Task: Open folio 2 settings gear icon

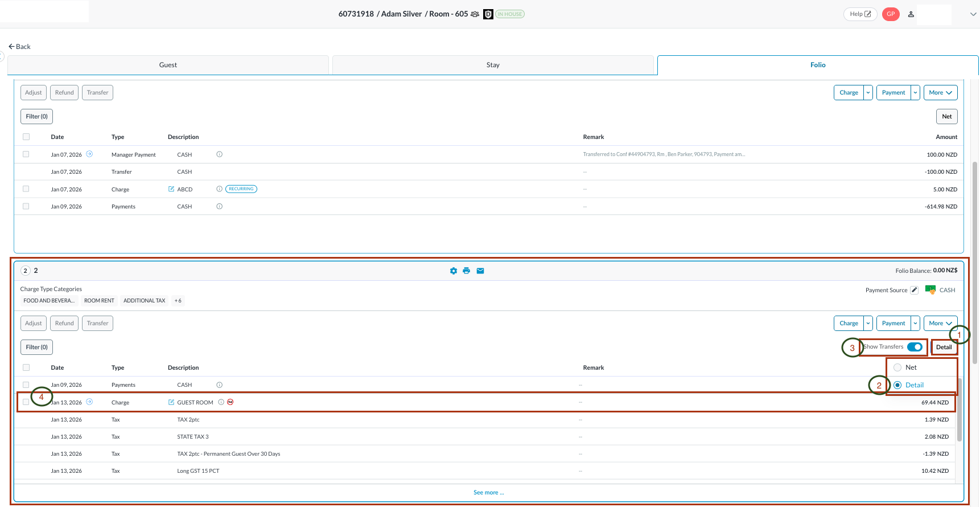Action: 454,271
